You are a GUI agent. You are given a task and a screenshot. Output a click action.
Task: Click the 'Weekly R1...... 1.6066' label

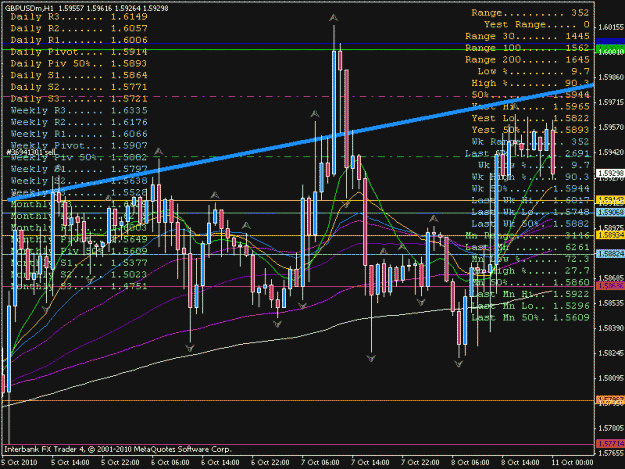point(79,133)
